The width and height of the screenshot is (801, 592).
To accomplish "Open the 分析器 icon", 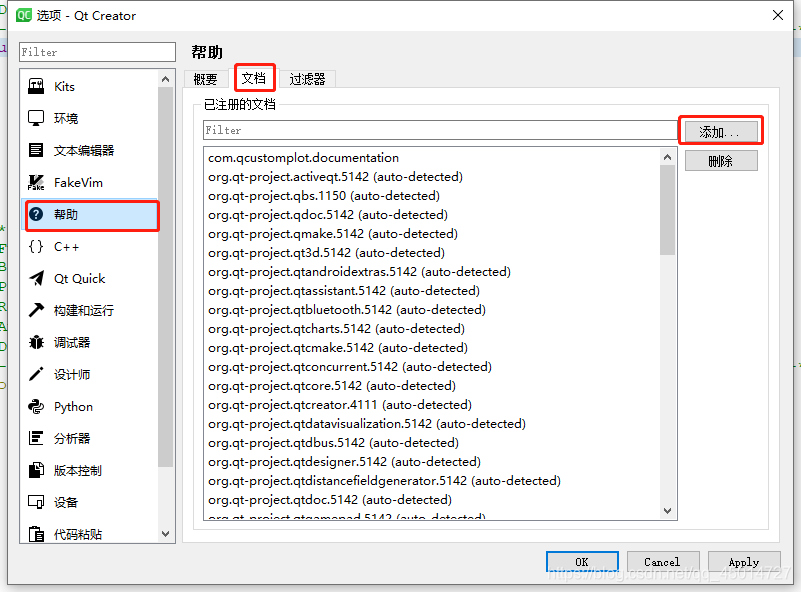I will coord(36,438).
